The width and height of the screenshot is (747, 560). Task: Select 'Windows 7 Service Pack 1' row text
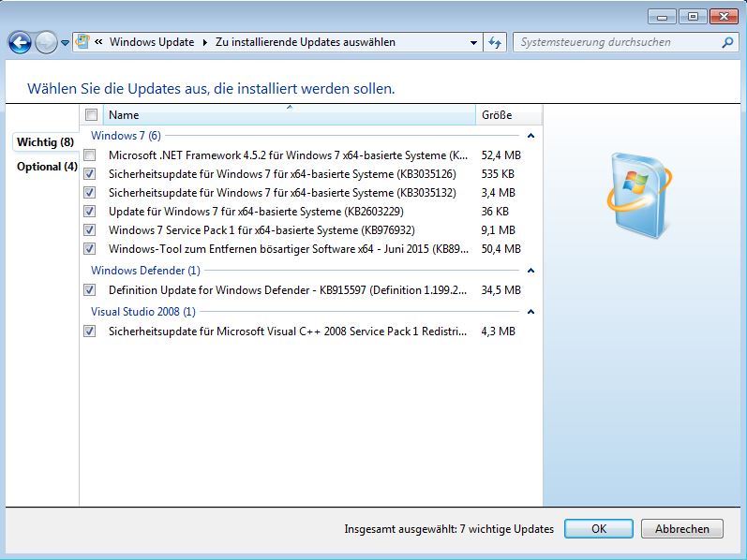tap(261, 230)
